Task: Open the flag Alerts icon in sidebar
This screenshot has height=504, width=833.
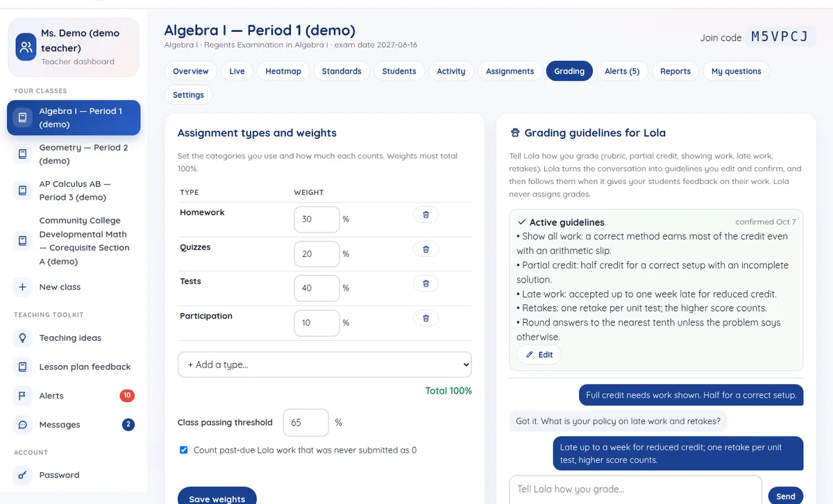Action: (23, 396)
